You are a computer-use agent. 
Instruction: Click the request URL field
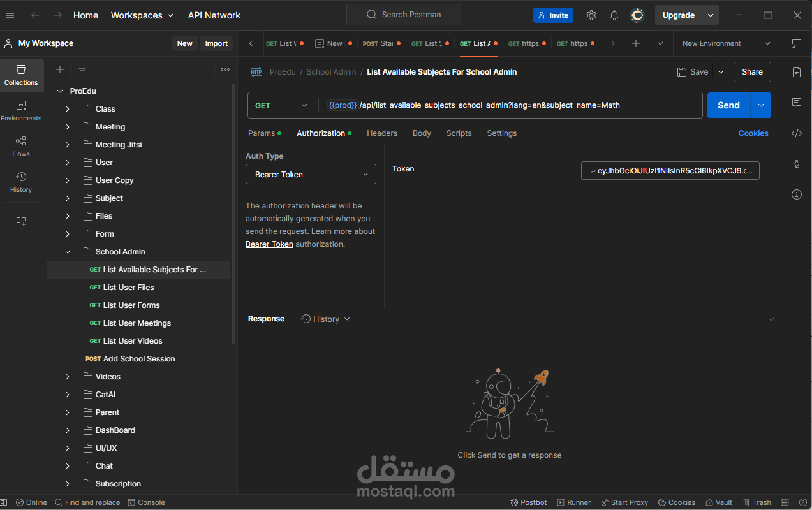510,105
